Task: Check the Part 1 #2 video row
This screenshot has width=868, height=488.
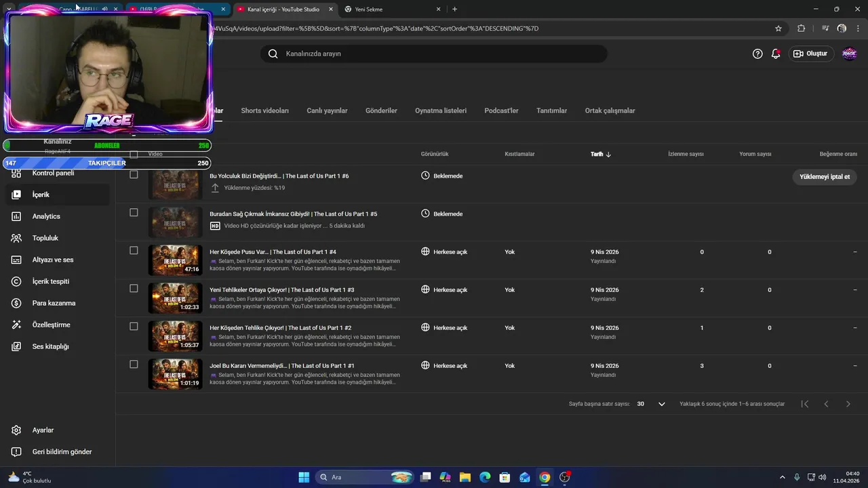Action: pyautogui.click(x=134, y=327)
